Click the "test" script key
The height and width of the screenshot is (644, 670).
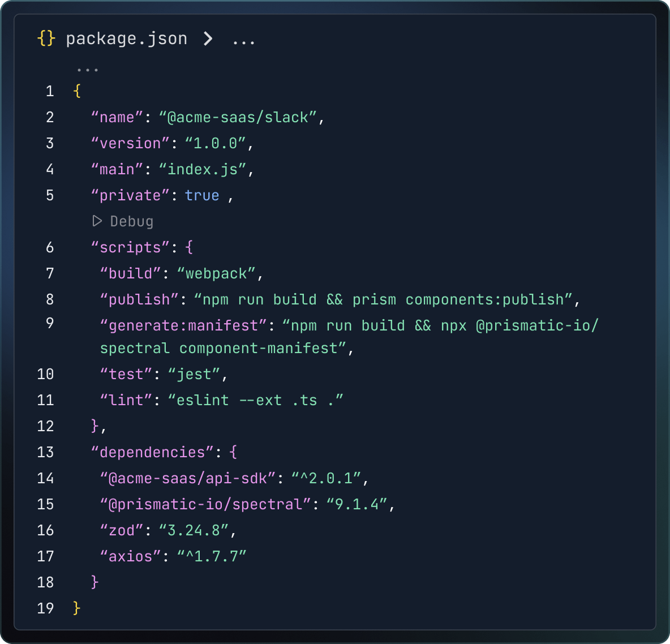pos(126,375)
